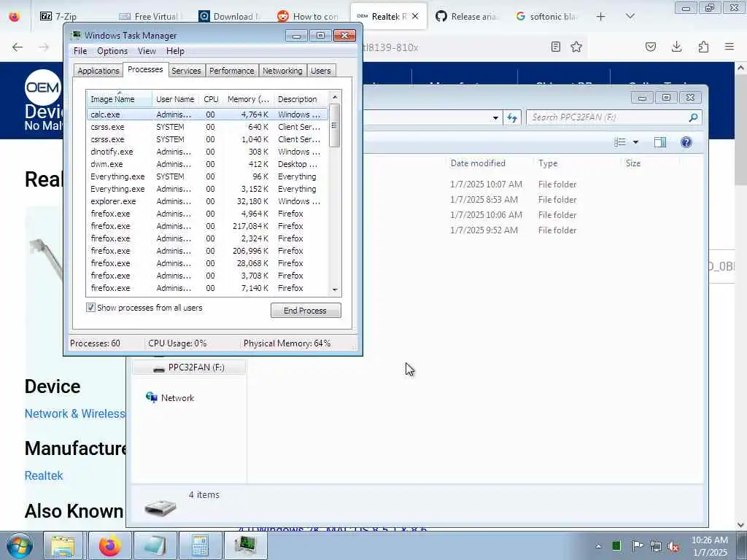Click the muted volume tray icon

[x=673, y=546]
